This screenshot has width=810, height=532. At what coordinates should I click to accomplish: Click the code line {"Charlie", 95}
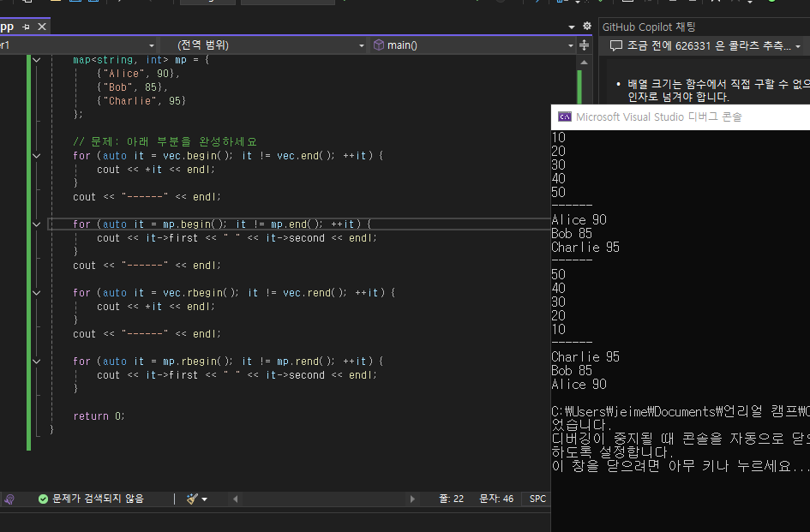pyautogui.click(x=141, y=101)
